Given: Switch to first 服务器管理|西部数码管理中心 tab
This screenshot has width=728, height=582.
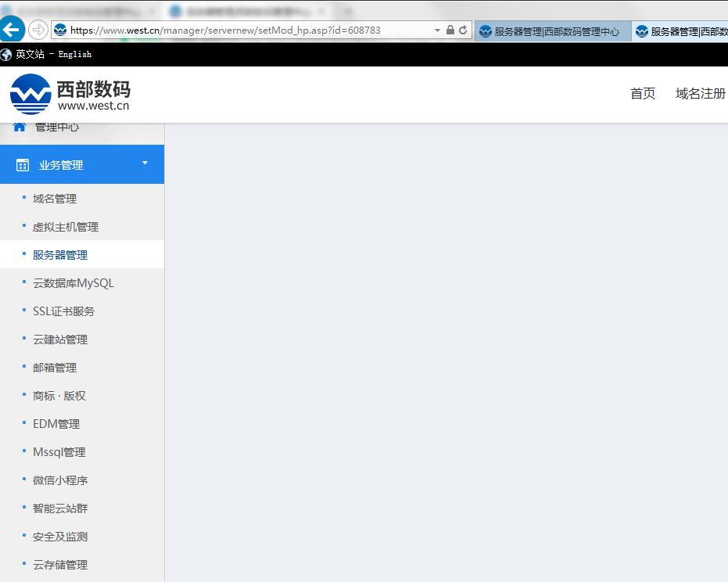Looking at the screenshot, I should click(x=550, y=31).
